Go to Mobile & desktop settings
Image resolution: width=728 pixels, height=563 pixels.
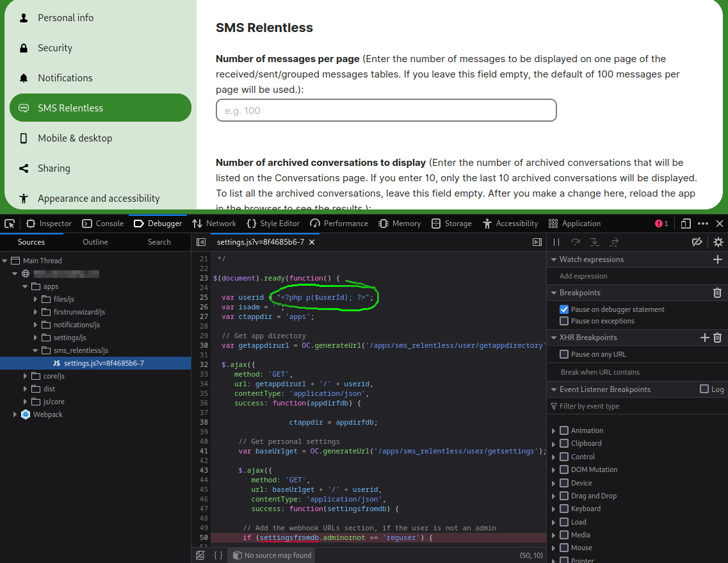(75, 138)
